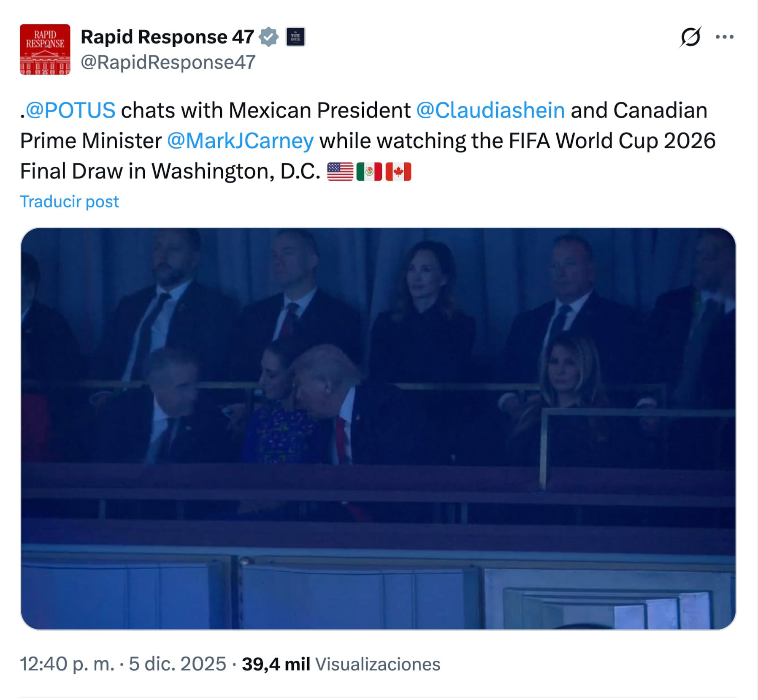Click the White House affiliation badge
The width and height of the screenshot is (758, 700).
click(x=295, y=37)
